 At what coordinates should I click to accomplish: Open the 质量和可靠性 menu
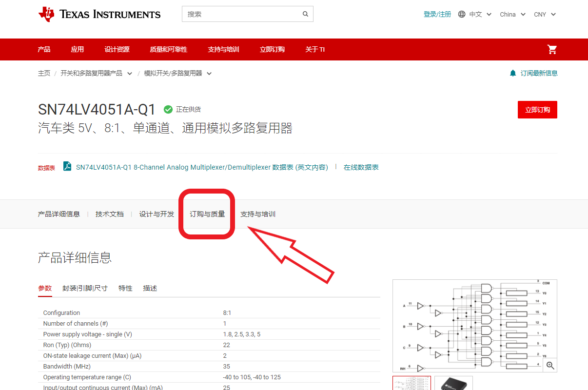(x=169, y=49)
